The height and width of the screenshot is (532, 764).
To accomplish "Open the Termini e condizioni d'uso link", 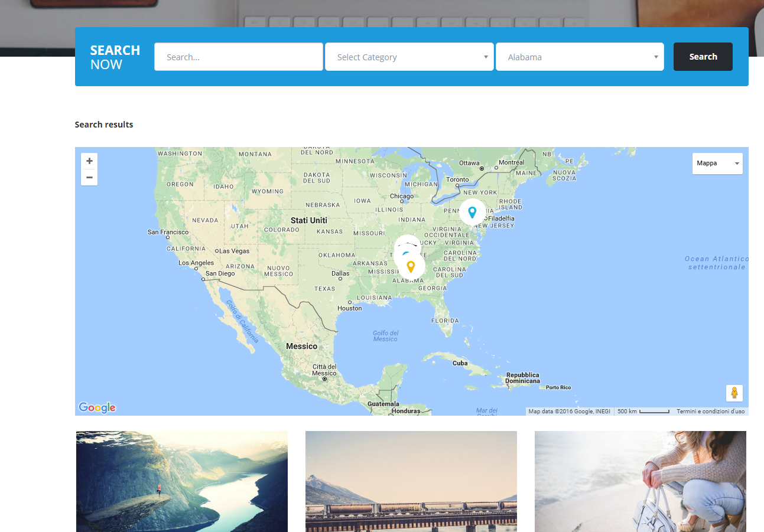I will tap(711, 412).
